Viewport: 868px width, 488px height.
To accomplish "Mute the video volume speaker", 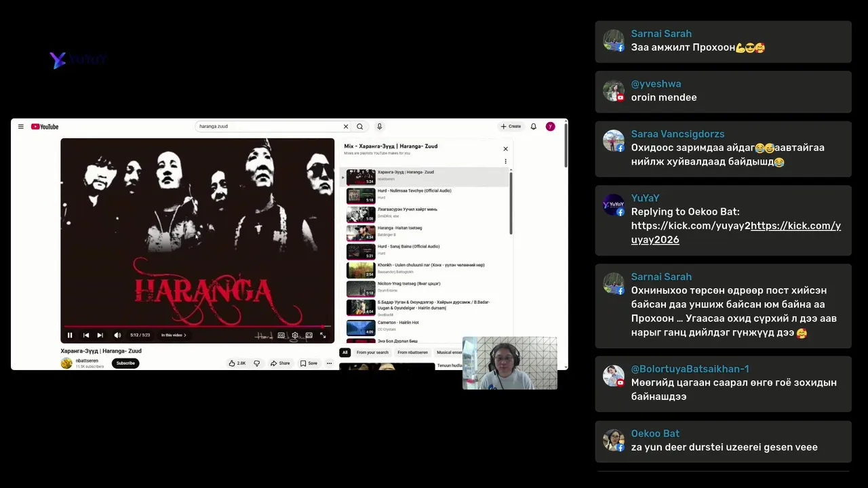I will 117,335.
